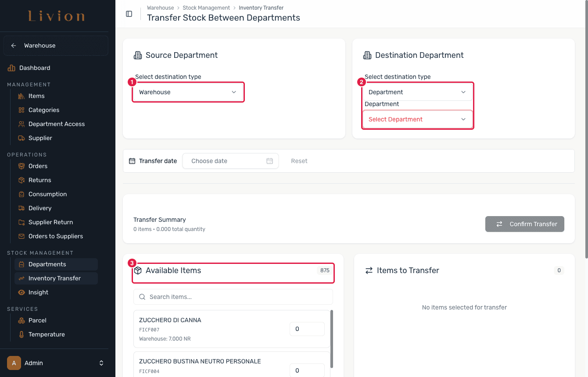This screenshot has width=588, height=377.
Task: Click the Confirm Transfer button
Action: point(525,224)
